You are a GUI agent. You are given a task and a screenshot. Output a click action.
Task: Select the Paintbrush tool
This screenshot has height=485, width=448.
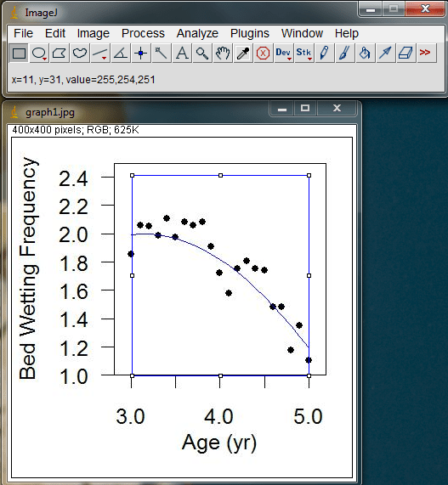click(x=345, y=54)
